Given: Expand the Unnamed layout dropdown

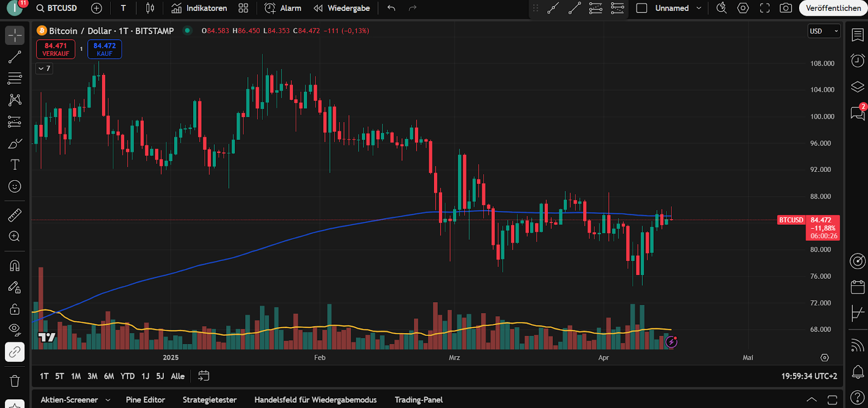Looking at the screenshot, I should (x=699, y=8).
